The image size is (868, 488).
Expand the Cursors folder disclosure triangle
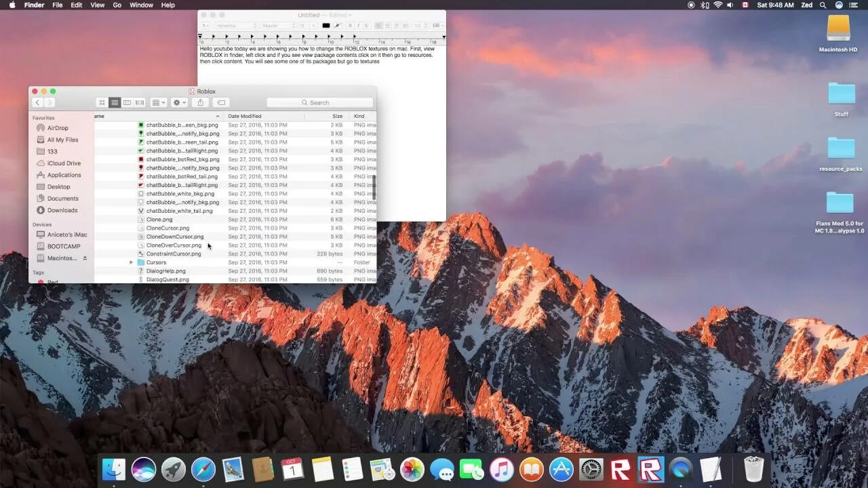point(132,262)
